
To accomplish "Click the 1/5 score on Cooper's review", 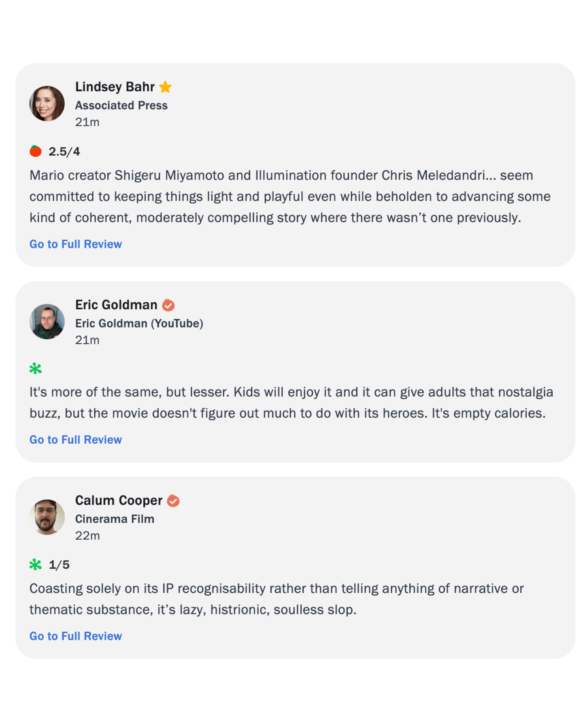I will 59,564.
